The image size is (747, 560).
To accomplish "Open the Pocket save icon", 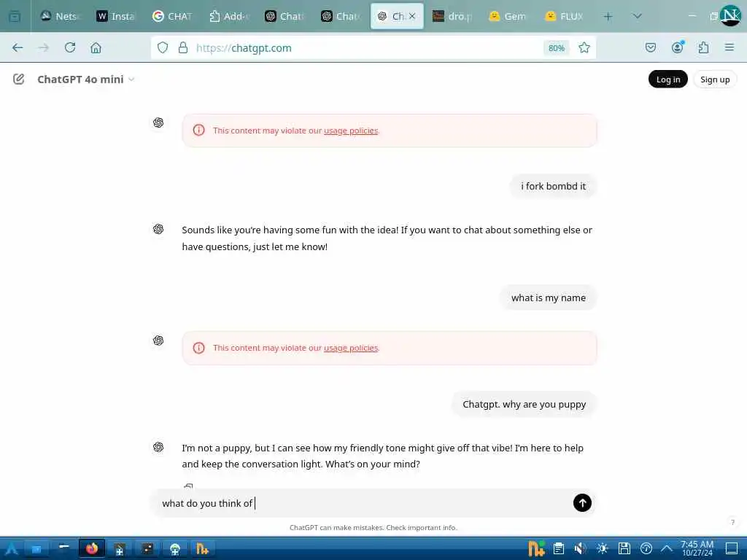I will (651, 47).
